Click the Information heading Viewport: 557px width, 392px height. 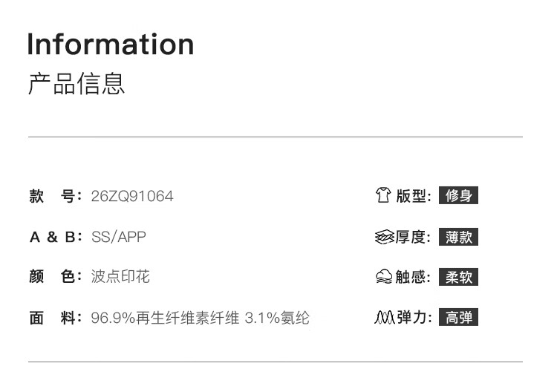111,44
